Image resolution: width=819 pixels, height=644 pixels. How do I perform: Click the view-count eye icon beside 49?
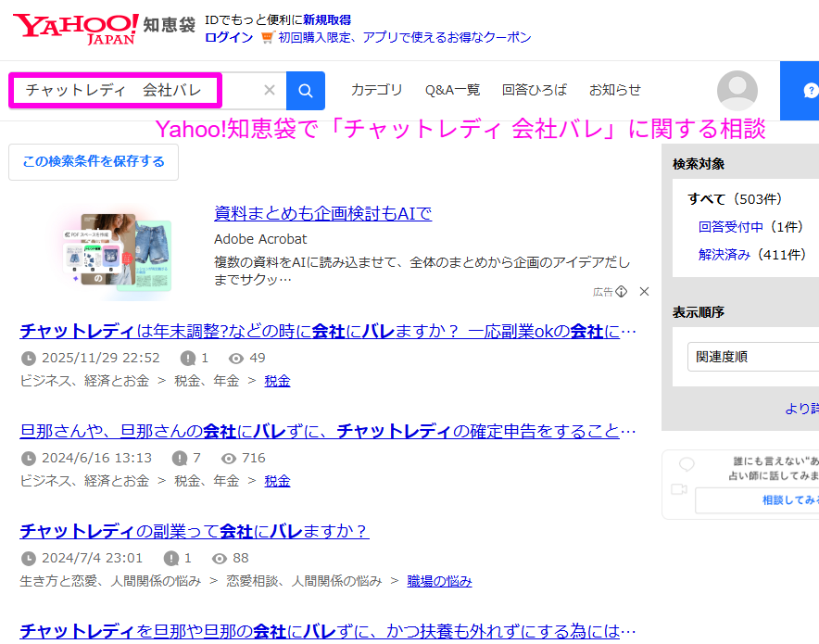236,359
